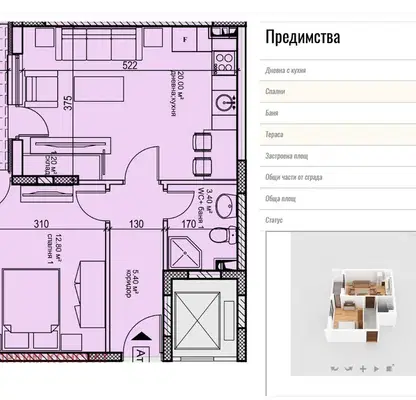Click the '20.00 м² дневна,кухня' label
Image resolution: width=416 pixels, height=400 pixels.
click(177, 93)
